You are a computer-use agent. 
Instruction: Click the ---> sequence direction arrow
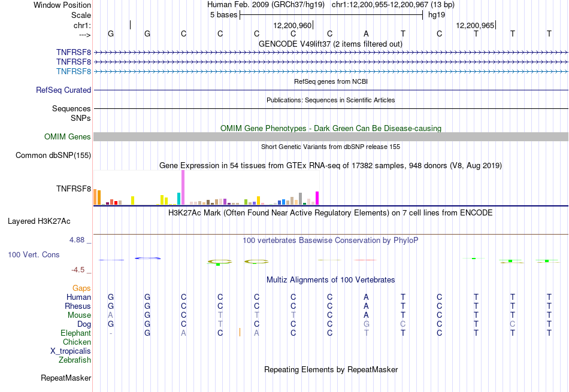(x=84, y=35)
